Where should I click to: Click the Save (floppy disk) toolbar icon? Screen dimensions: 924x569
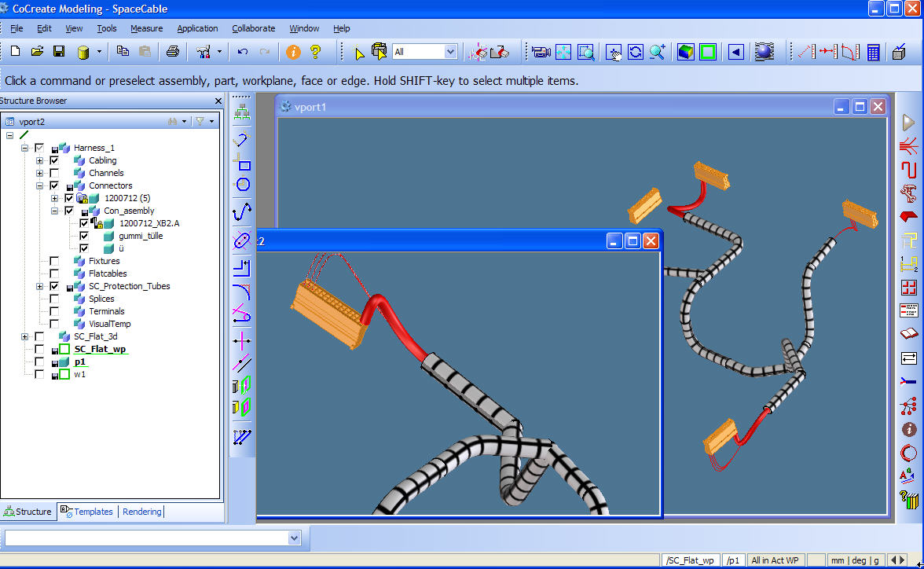(x=58, y=52)
